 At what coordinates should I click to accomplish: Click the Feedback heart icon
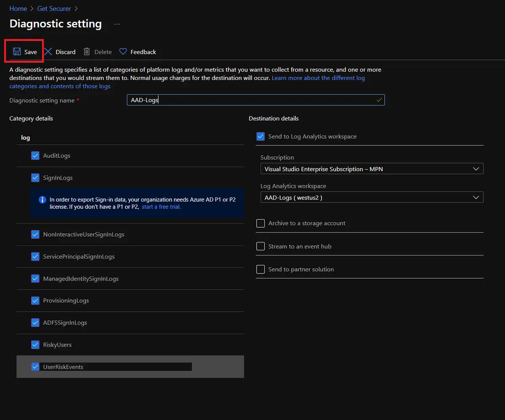tap(123, 52)
